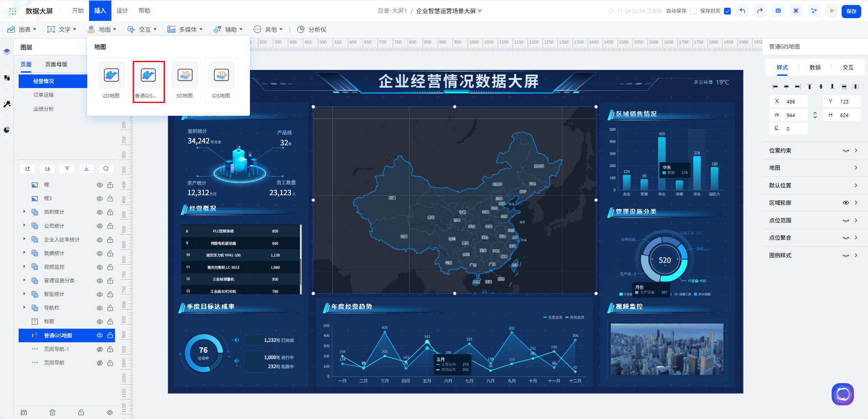Switch to the 数据 properties tab
Image resolution: width=868 pixels, height=419 pixels.
[x=815, y=68]
